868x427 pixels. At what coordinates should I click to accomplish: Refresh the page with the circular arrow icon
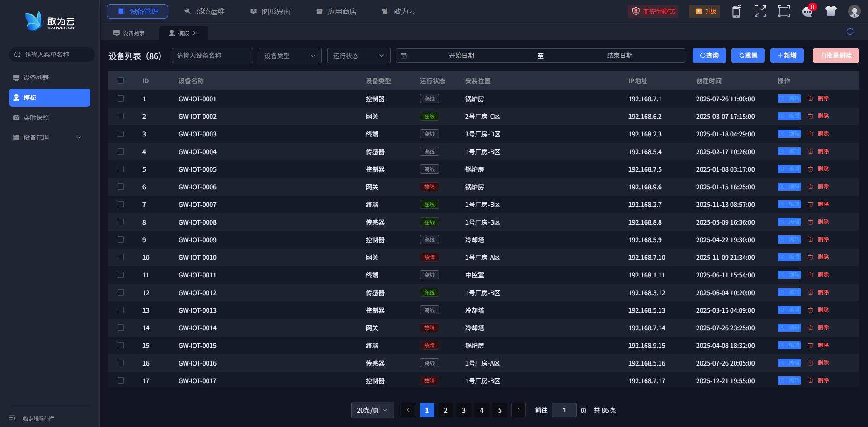pos(850,32)
